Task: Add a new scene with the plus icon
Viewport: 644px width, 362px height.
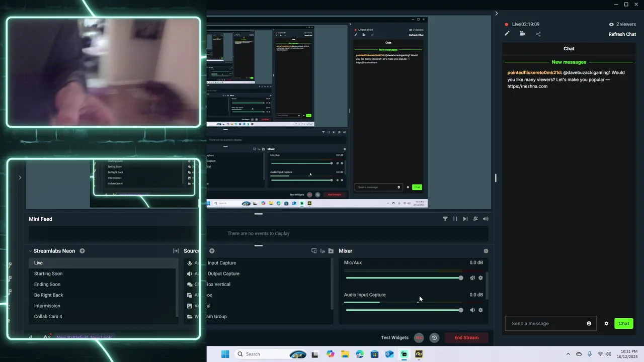Action: pyautogui.click(x=82, y=251)
